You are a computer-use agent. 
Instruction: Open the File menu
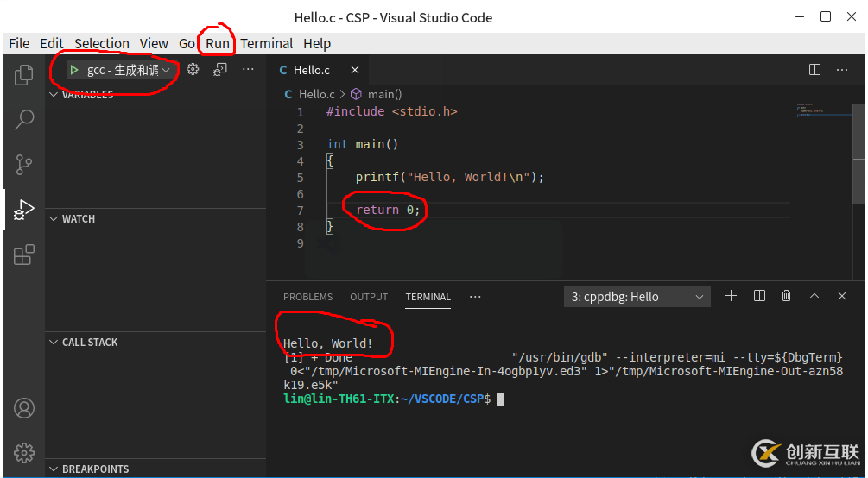tap(19, 43)
